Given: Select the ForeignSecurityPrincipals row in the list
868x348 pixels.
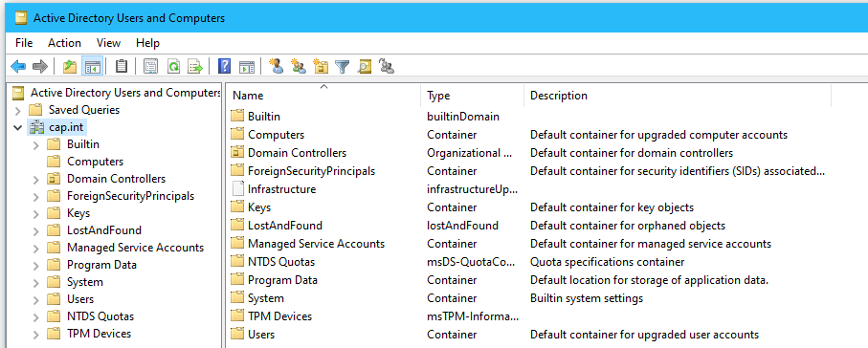Looking at the screenshot, I should coord(528,171).
